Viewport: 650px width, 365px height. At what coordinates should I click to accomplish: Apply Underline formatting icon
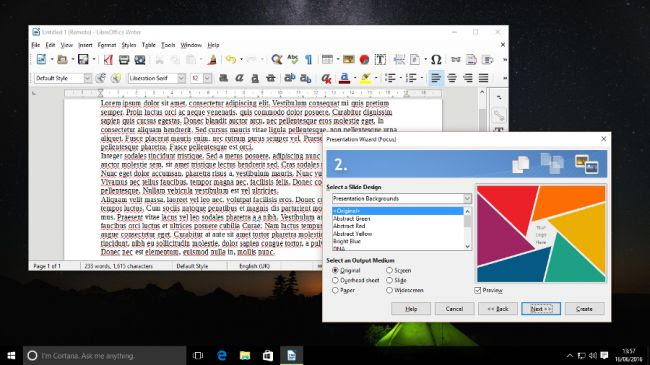click(x=255, y=78)
